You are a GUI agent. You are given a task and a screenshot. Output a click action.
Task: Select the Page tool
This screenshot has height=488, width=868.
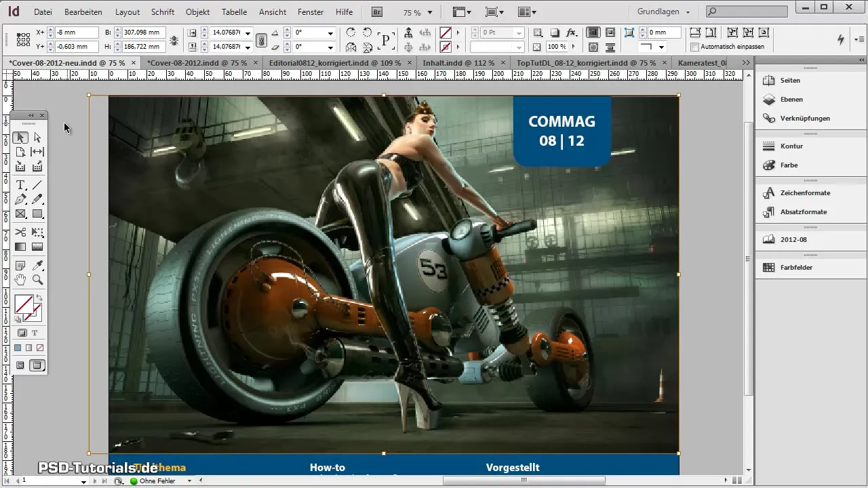click(x=20, y=152)
